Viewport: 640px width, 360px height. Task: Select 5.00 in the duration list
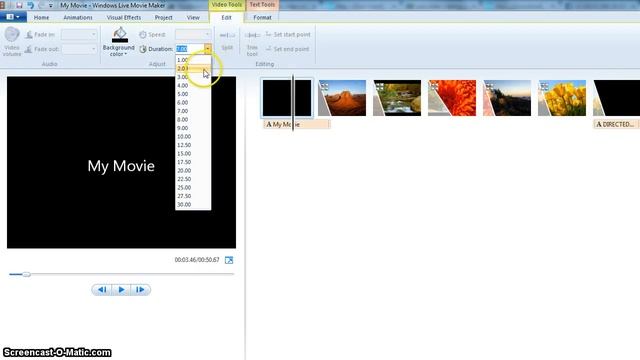(193, 94)
